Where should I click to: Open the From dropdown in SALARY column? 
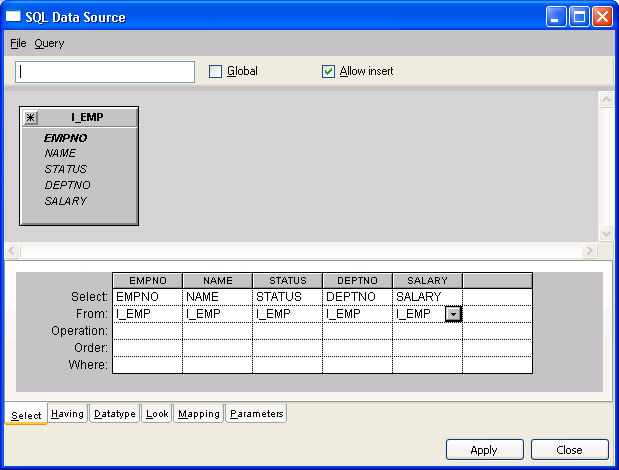(x=454, y=314)
